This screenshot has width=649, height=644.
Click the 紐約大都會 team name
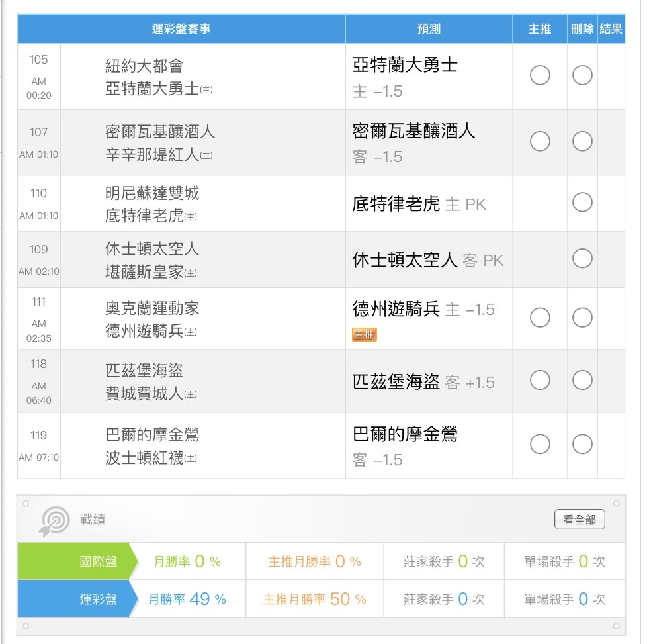click(144, 66)
